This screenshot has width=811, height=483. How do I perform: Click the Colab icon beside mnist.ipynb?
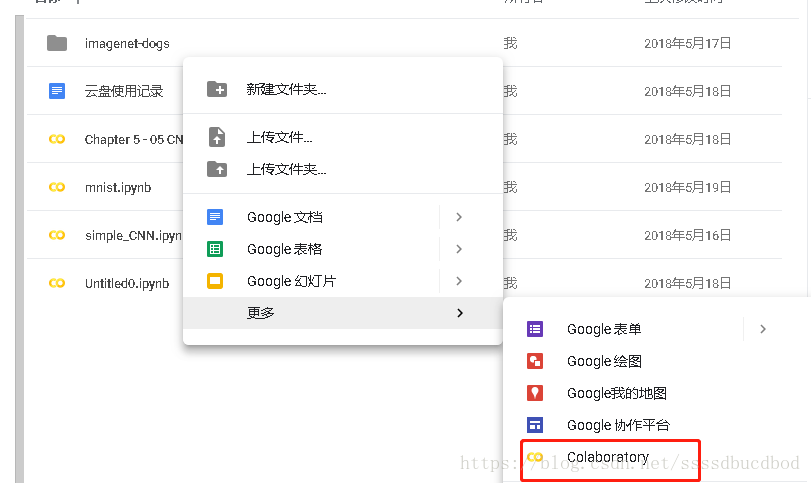coord(57,187)
